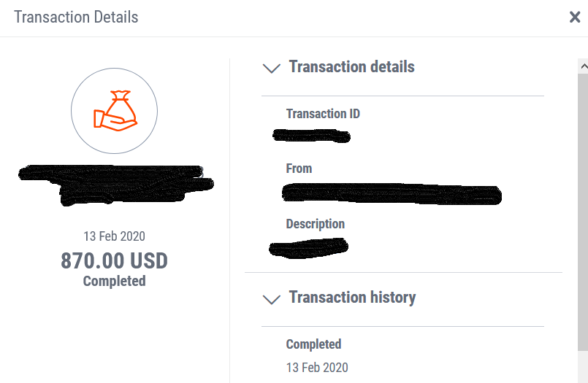Click the scrollbar up arrow
588x383 pixels.
[x=584, y=66]
